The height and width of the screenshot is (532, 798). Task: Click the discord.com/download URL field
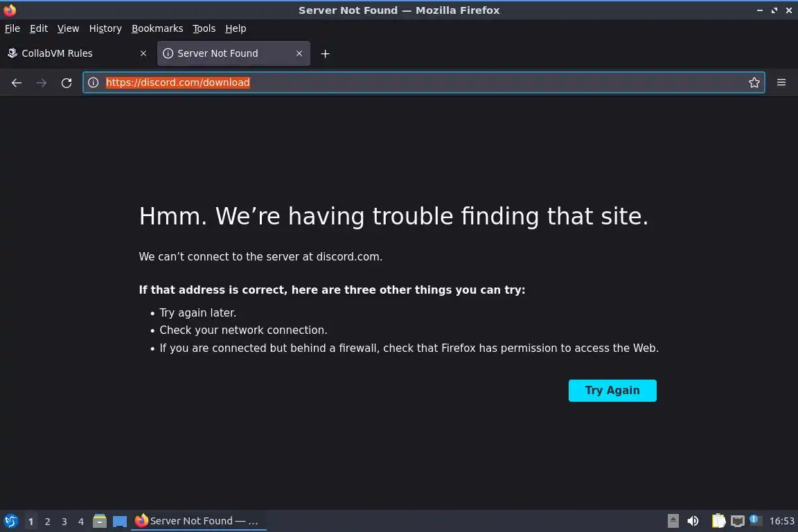point(423,82)
